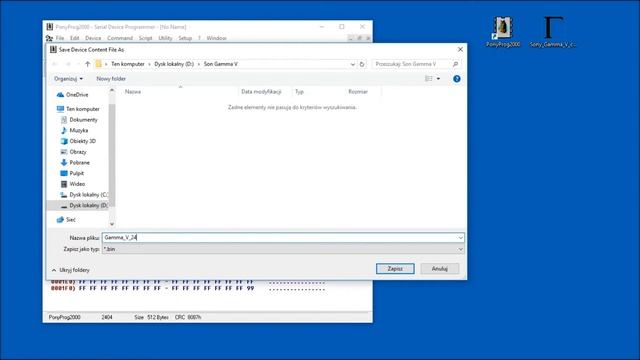The image size is (640, 360).
Task: Open Setup menu in PonyProg window
Action: coord(185,38)
